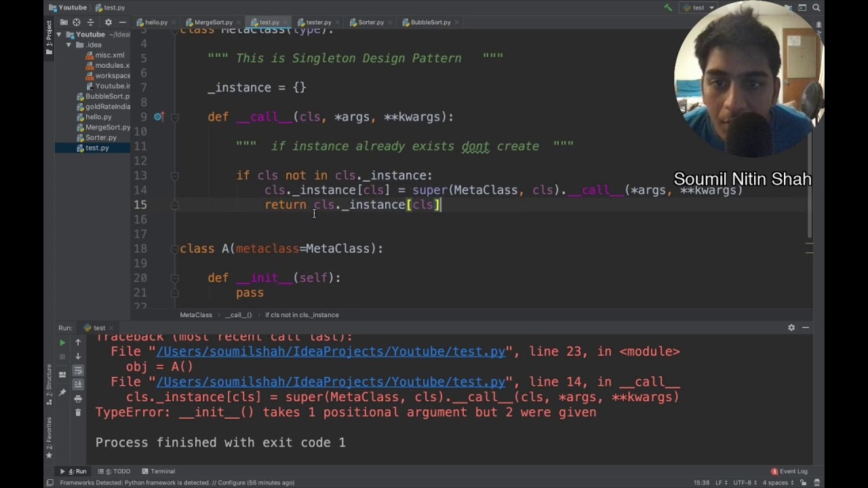Click the __call__ breadcrumb above the console

point(238,314)
